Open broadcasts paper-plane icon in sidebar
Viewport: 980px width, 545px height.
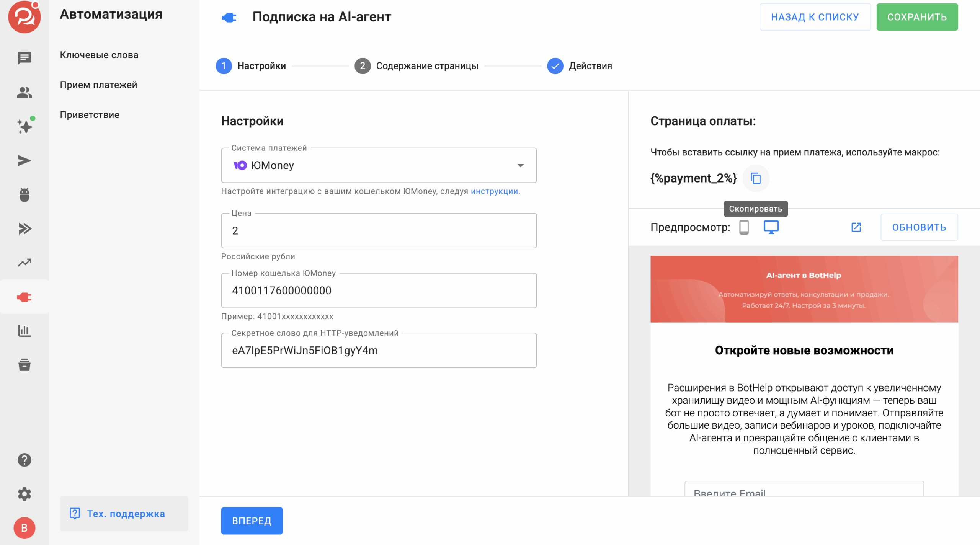24,160
